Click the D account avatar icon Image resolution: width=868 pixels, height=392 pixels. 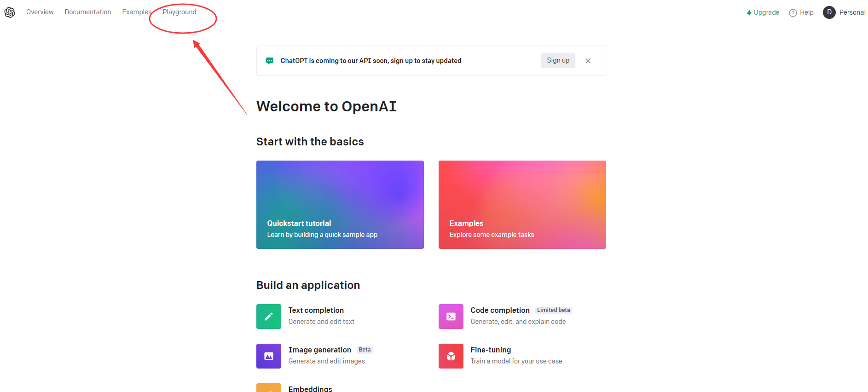[829, 12]
